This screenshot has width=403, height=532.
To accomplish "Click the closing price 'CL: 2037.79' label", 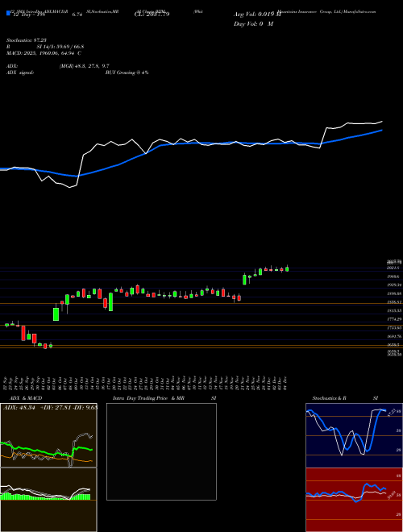I will [152, 15].
